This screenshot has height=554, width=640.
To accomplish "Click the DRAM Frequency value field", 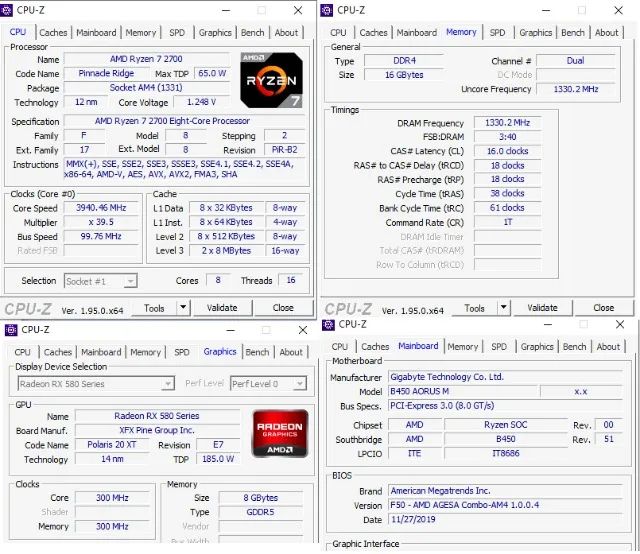I will 507,123.
